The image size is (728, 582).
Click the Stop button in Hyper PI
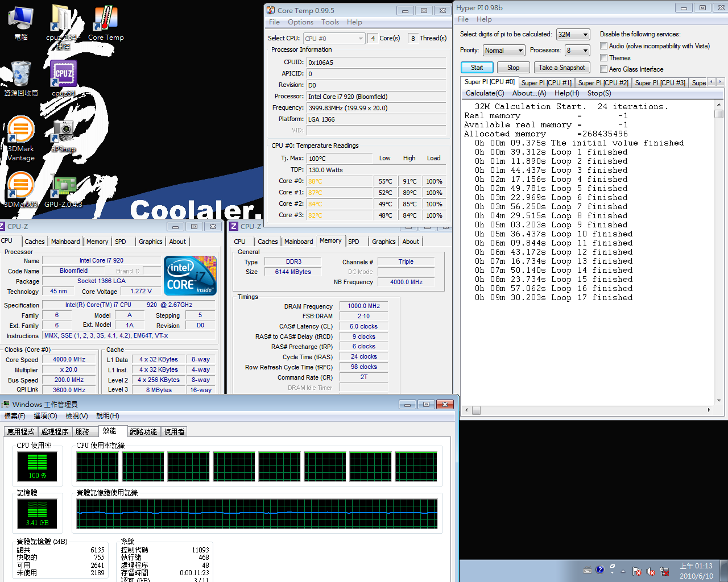[513, 68]
